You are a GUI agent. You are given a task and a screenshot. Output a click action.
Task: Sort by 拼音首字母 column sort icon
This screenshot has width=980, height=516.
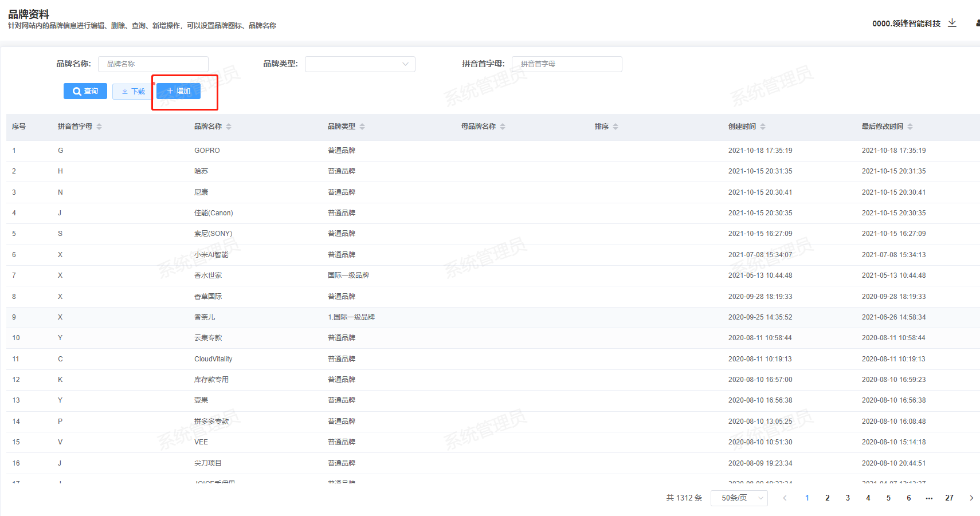point(99,127)
